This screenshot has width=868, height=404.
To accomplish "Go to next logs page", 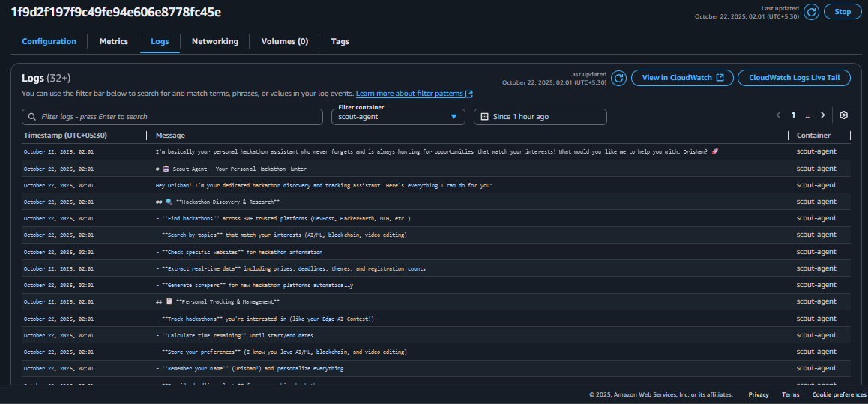I will click(x=822, y=115).
